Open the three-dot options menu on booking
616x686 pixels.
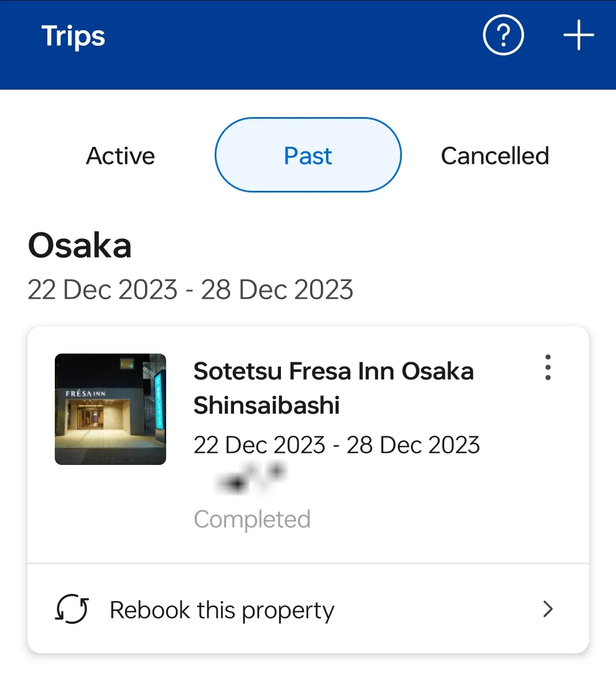click(548, 367)
